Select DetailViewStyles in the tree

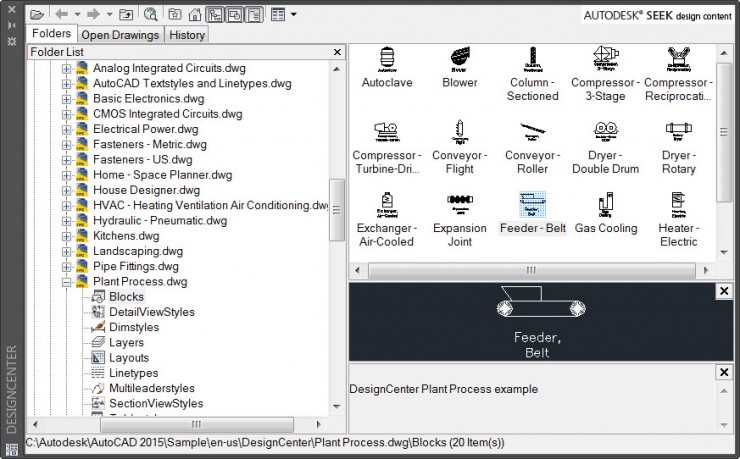click(x=151, y=312)
